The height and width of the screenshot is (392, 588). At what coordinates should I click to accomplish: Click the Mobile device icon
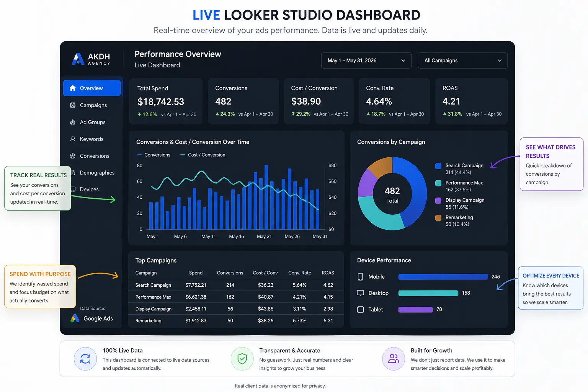click(360, 276)
